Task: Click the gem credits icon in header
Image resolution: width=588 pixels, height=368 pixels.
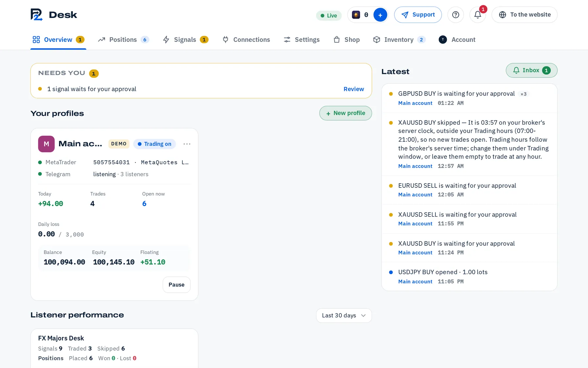Action: tap(356, 15)
